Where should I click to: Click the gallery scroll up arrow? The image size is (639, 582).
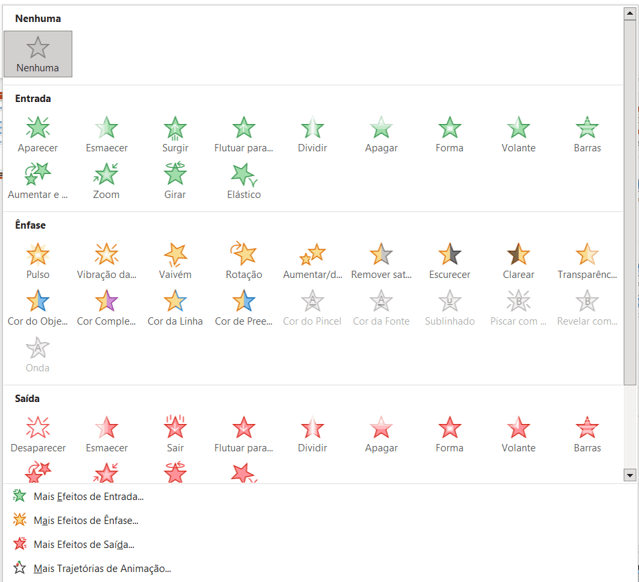point(630,13)
